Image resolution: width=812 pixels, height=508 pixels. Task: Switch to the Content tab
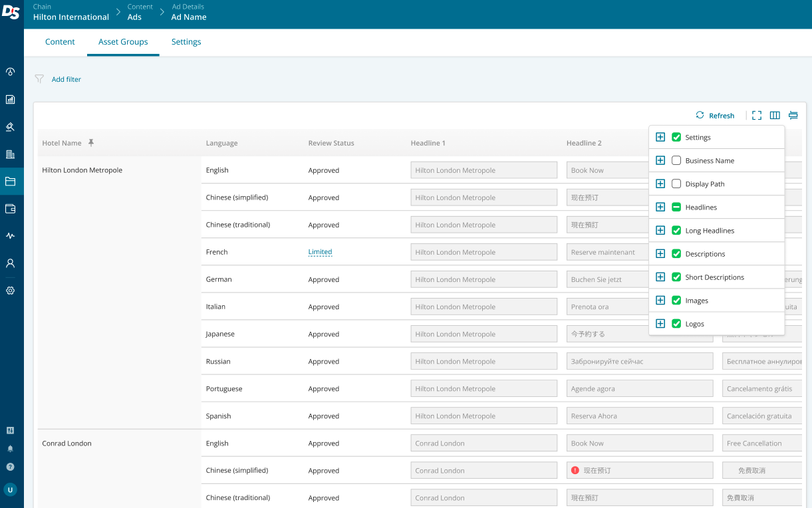coord(60,42)
